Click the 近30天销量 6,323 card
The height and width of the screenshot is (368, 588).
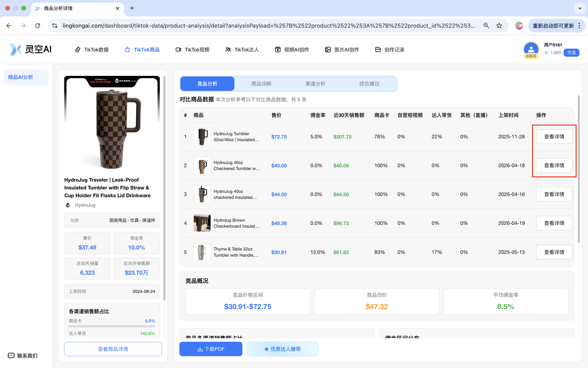87,268
